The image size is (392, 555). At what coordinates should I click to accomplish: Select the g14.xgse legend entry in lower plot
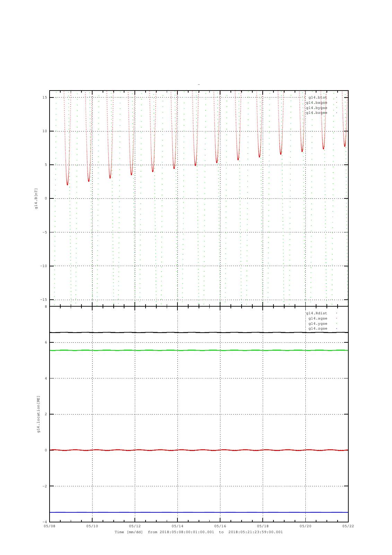coord(317,318)
